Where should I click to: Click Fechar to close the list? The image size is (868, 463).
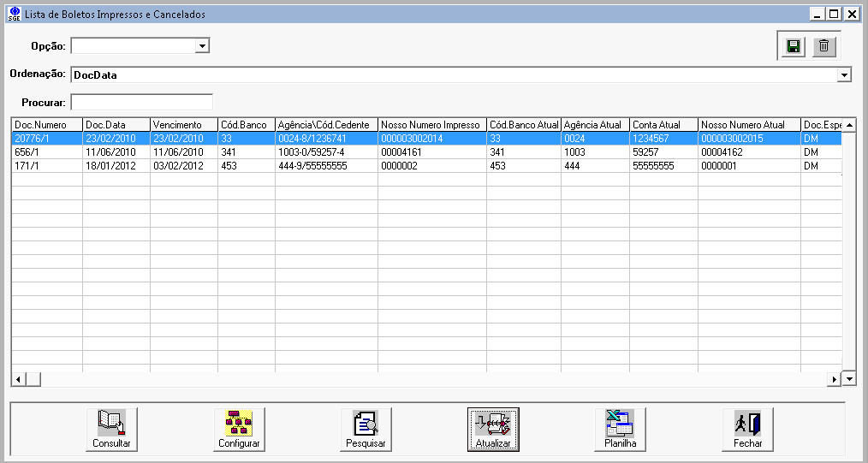[748, 430]
